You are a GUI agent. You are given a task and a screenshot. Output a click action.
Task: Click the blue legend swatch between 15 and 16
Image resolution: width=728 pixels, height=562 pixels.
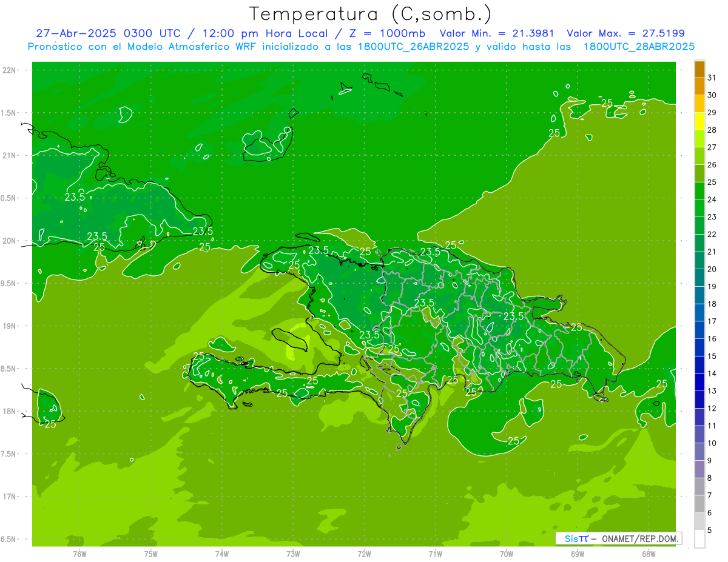(699, 348)
